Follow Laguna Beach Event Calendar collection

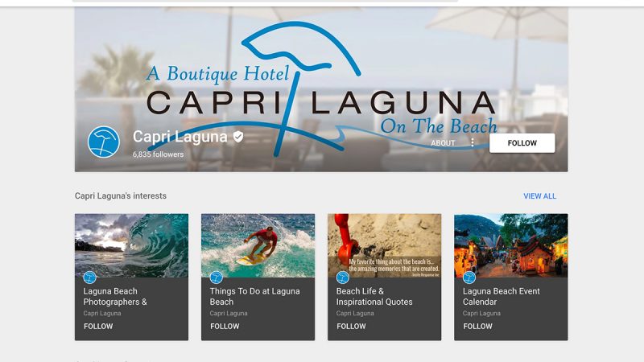tap(477, 327)
